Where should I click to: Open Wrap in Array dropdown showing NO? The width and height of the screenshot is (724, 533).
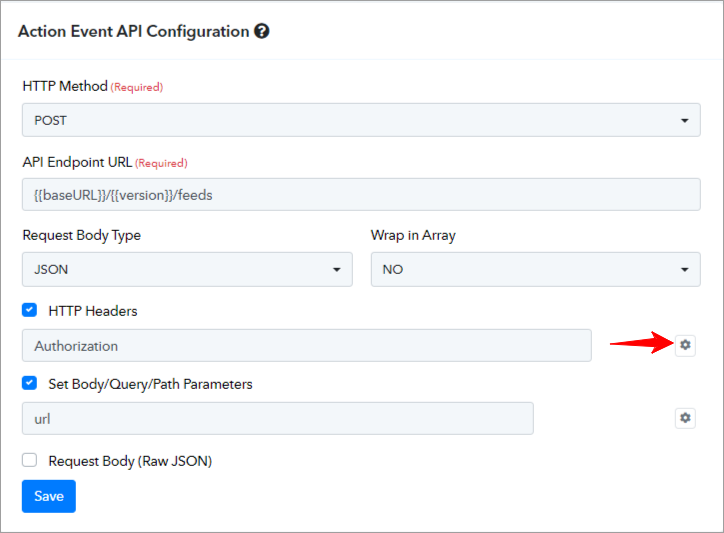point(536,269)
